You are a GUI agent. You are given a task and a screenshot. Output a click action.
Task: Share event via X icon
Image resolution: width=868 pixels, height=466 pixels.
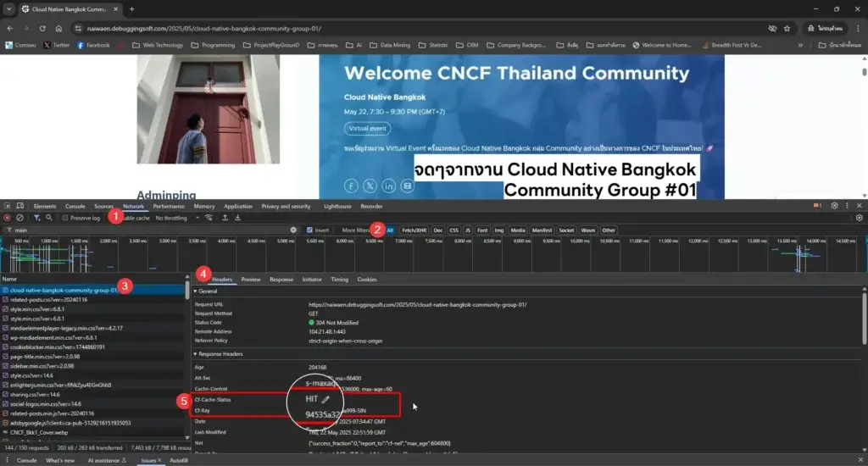pos(370,186)
